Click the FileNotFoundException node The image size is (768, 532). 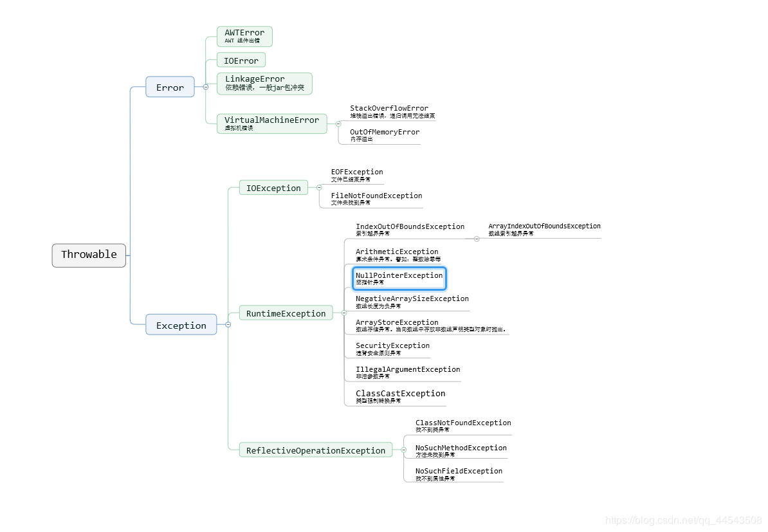[x=376, y=198]
